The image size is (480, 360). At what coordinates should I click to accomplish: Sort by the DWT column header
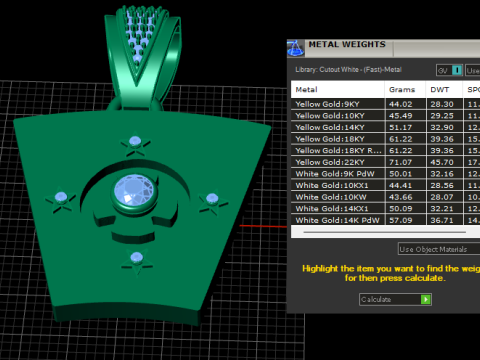[444, 89]
